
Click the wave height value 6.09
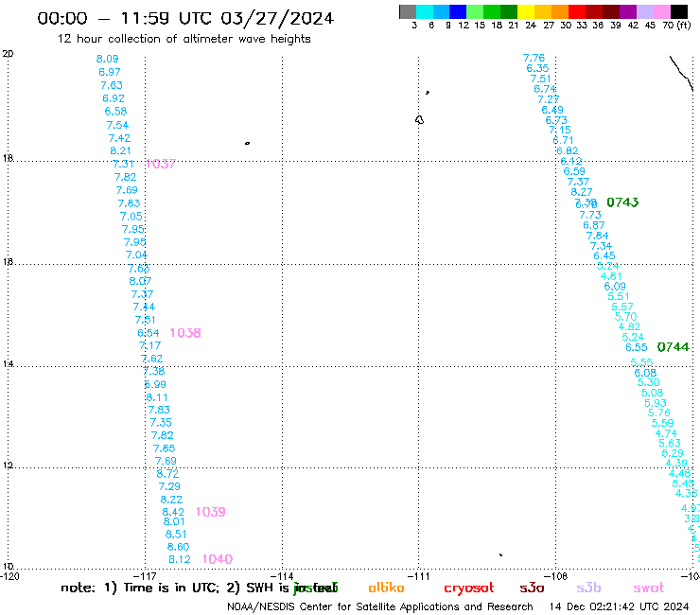tap(615, 287)
